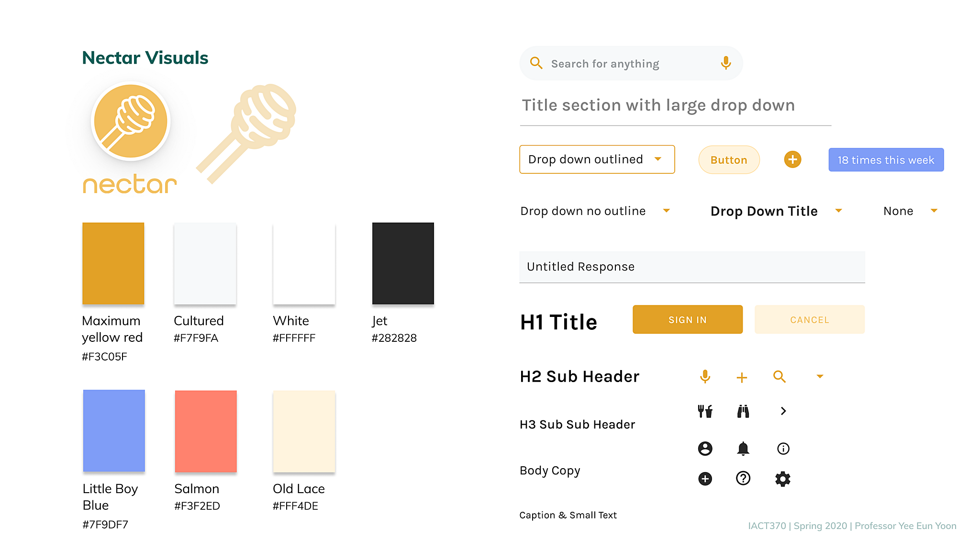Select the Salmon color swatch

pos(206,431)
